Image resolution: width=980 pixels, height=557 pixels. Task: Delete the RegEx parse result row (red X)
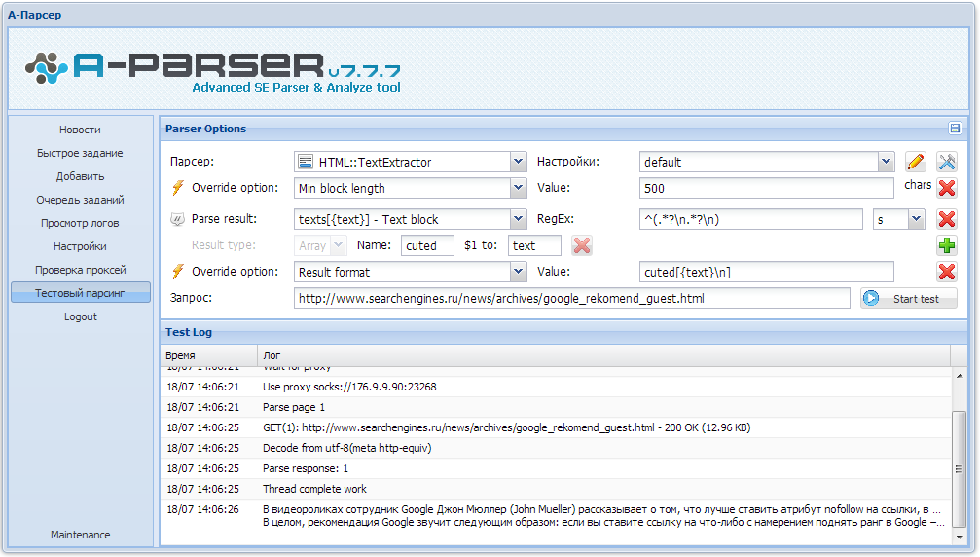pos(947,219)
